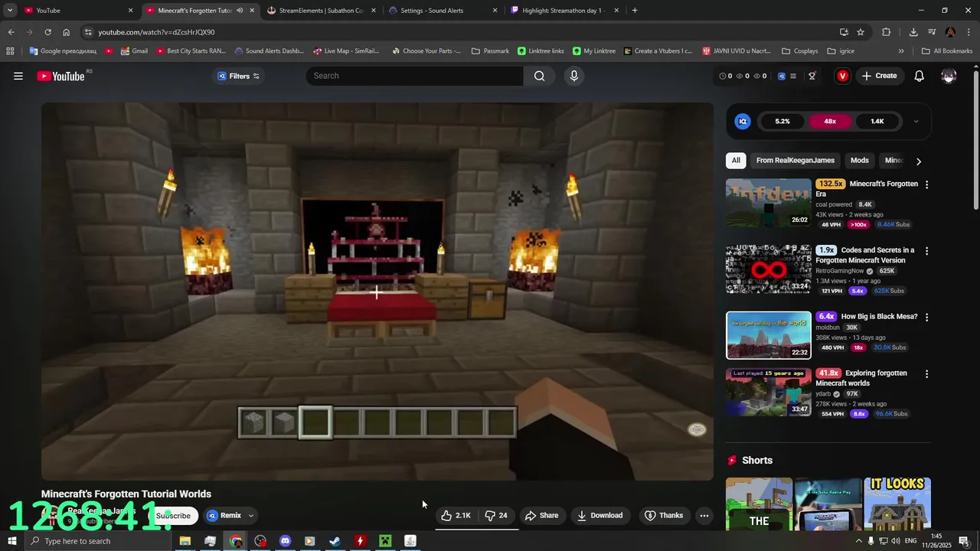Select the Mods filter chip
The height and width of the screenshot is (551, 980).
click(860, 161)
